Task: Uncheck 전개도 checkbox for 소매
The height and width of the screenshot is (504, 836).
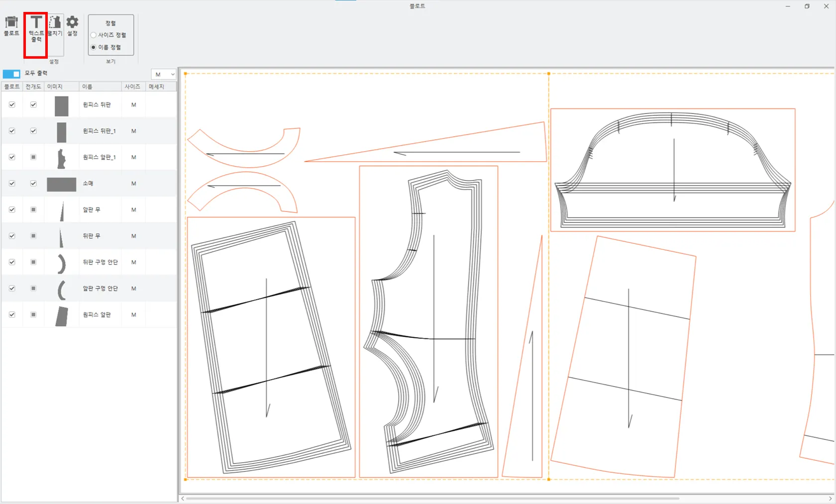Action: (x=33, y=184)
